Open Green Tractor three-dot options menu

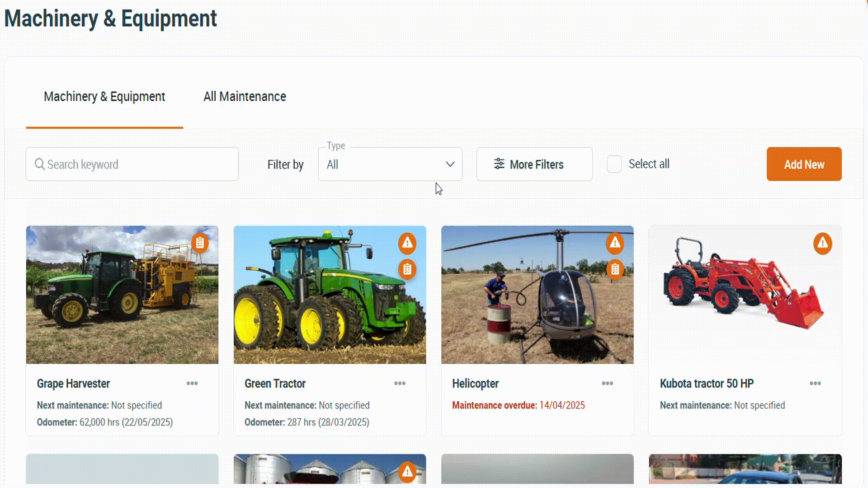pos(400,383)
